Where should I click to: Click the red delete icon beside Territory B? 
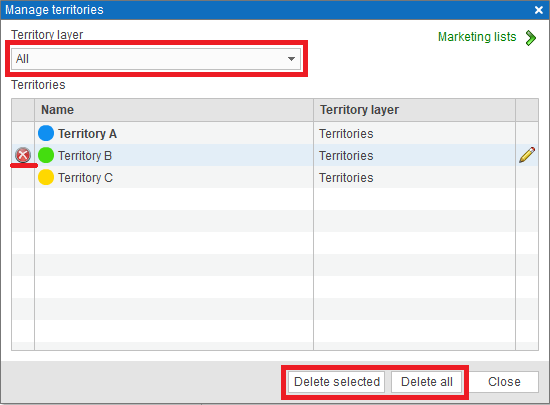(23, 155)
